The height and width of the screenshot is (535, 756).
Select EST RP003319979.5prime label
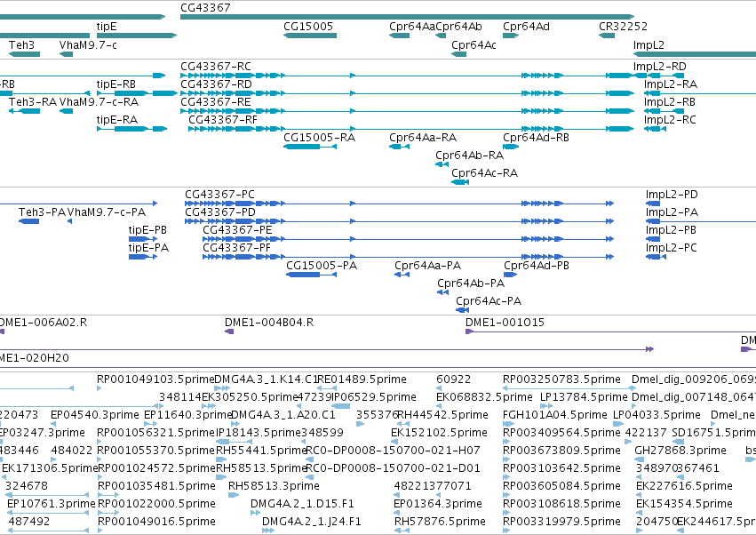tap(561, 522)
